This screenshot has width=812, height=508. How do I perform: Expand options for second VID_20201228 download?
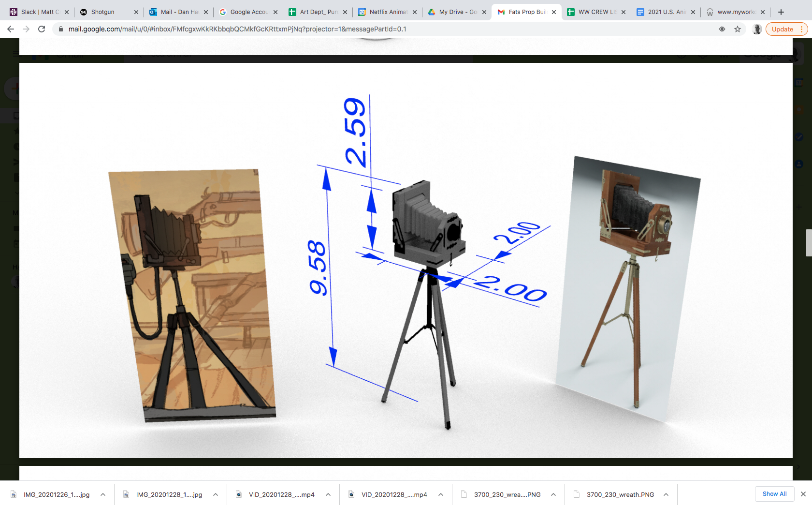point(441,494)
